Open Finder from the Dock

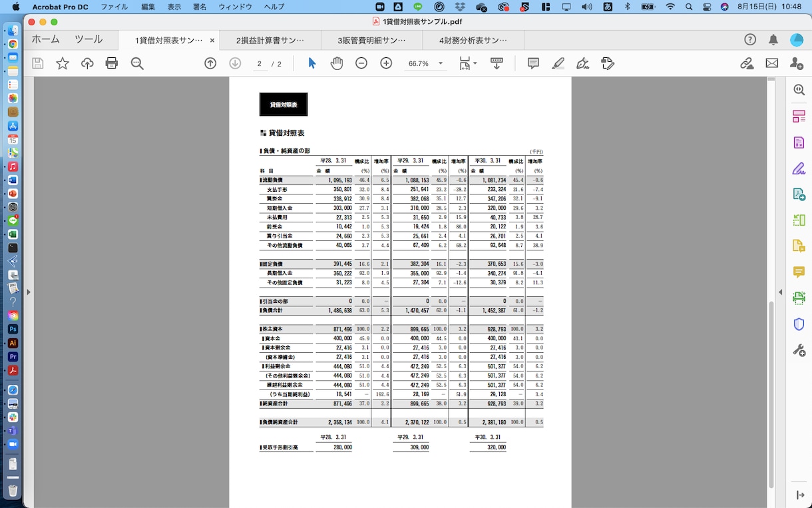click(13, 31)
